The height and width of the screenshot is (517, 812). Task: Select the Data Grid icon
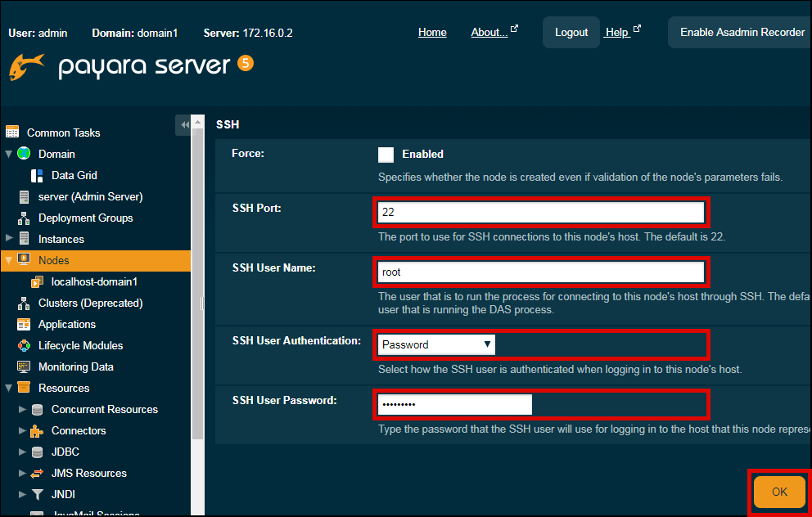37,175
